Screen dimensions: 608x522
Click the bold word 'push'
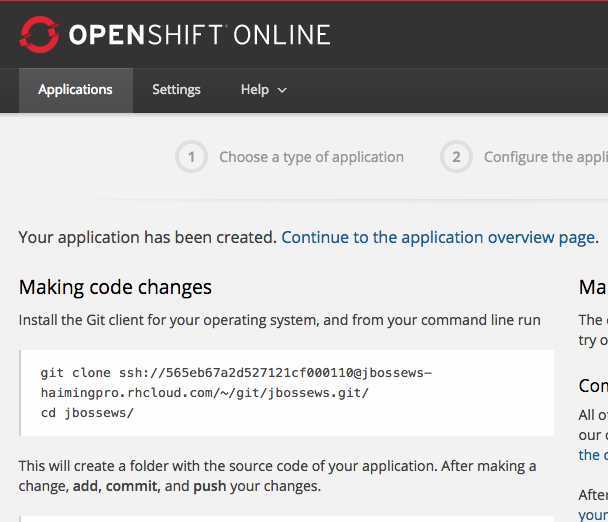tap(210, 486)
